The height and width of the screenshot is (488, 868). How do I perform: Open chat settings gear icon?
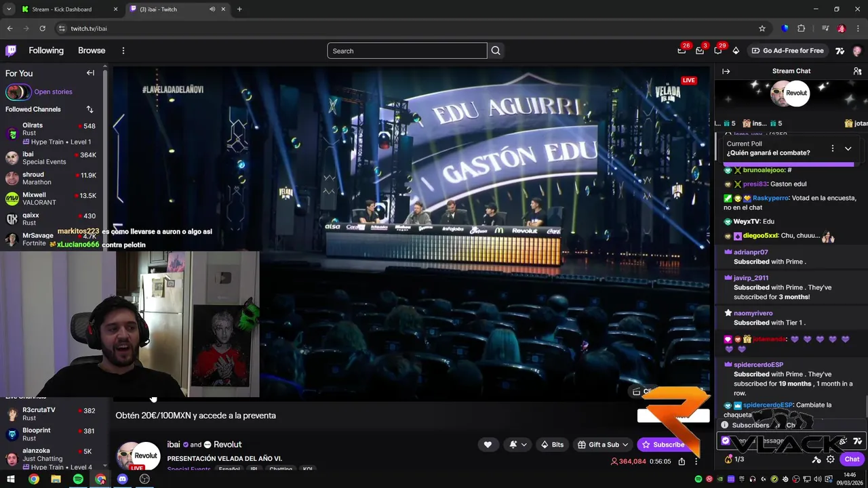[x=830, y=459]
